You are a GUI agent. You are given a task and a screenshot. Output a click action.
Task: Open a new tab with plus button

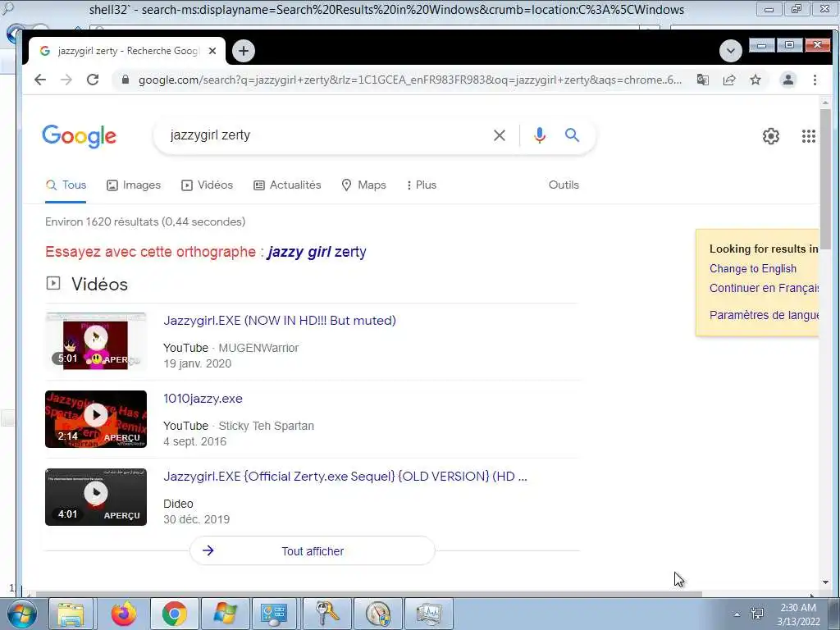(x=244, y=51)
